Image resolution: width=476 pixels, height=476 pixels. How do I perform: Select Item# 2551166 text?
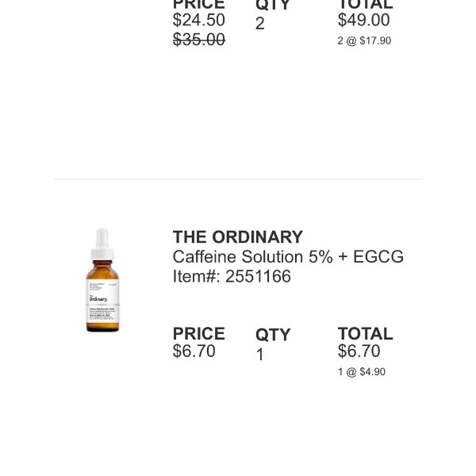tap(232, 276)
